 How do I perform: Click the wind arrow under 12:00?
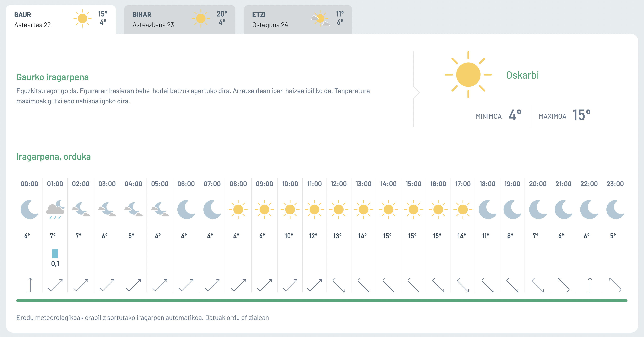tap(339, 285)
